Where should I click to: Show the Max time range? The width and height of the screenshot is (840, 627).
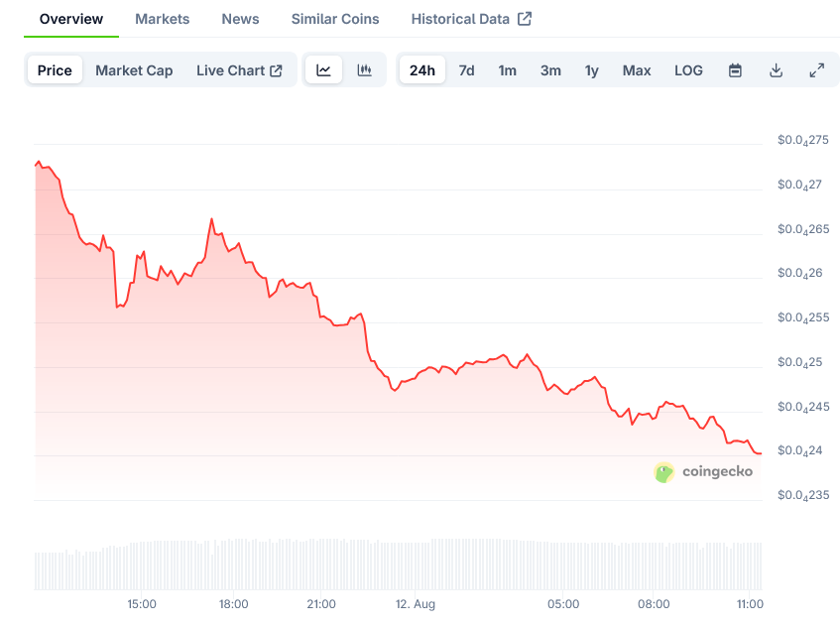point(637,70)
